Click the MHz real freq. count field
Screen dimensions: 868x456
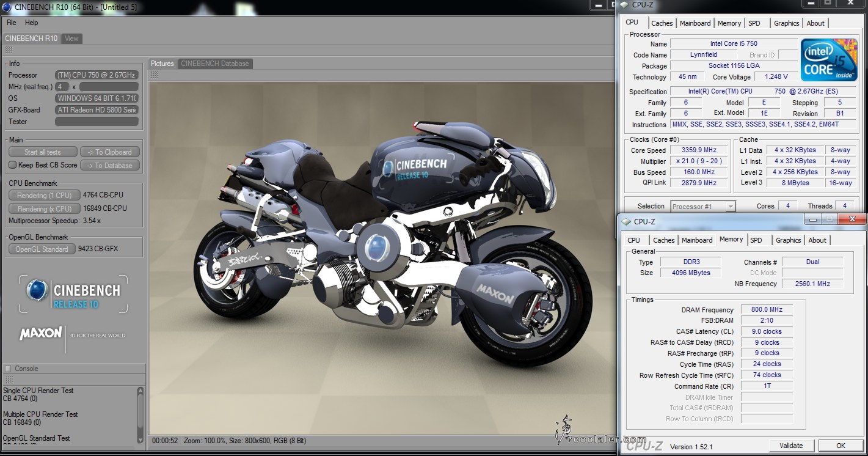[x=62, y=87]
